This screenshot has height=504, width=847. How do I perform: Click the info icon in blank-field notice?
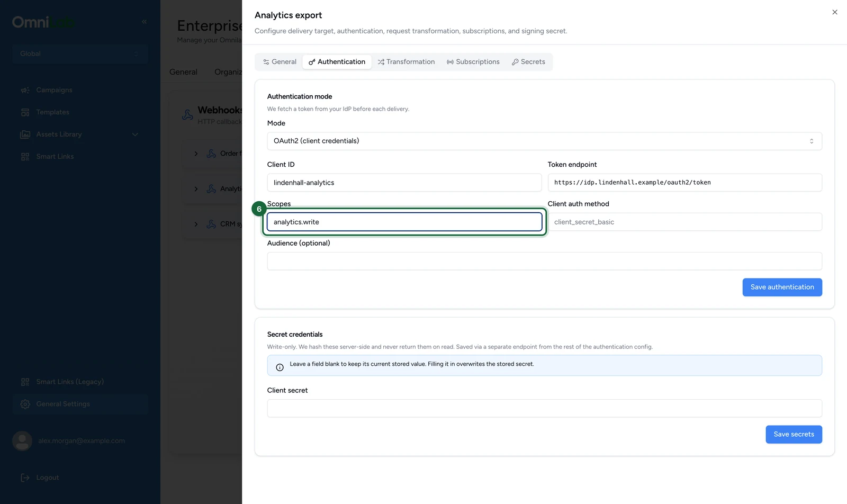(x=280, y=367)
